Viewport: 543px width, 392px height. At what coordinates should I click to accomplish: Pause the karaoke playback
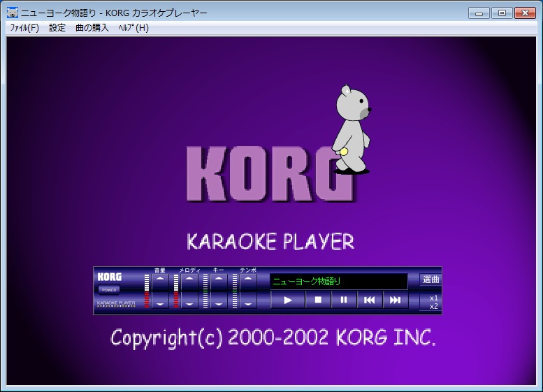(x=344, y=300)
